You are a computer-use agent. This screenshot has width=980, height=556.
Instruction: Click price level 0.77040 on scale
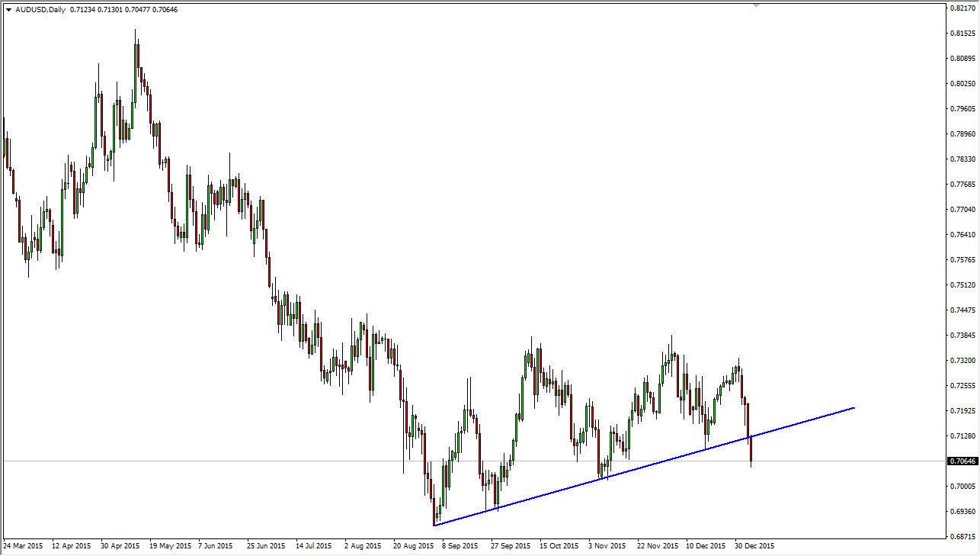click(x=963, y=210)
